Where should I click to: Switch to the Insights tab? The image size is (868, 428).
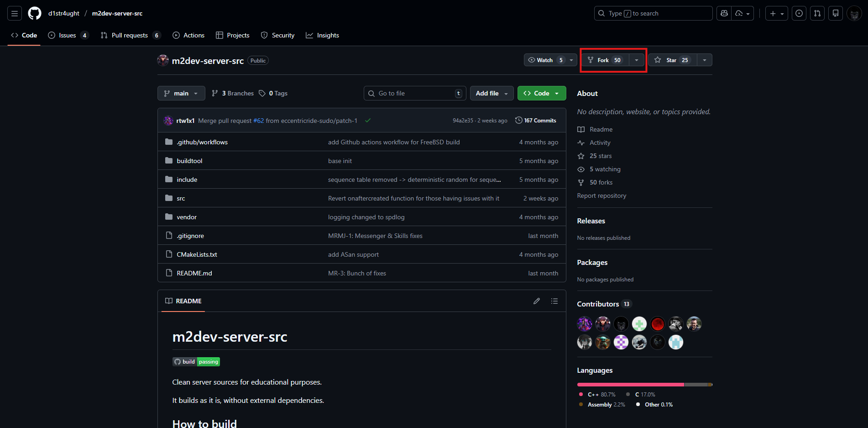322,35
